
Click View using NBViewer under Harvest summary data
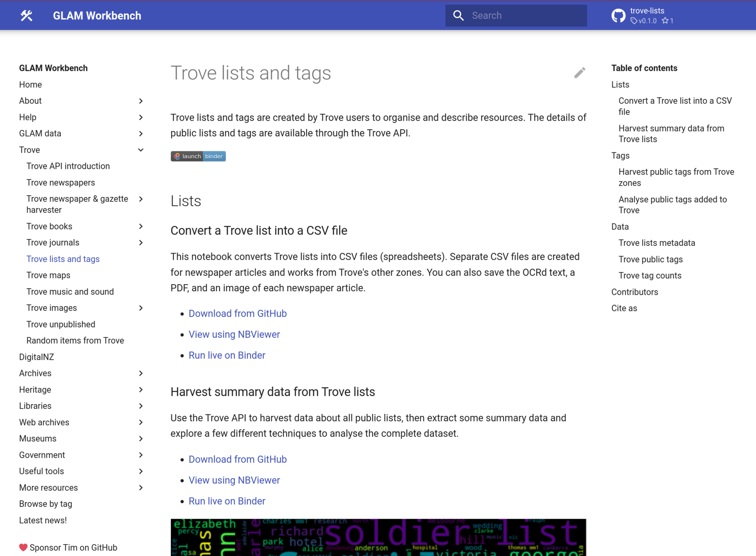[x=234, y=480]
